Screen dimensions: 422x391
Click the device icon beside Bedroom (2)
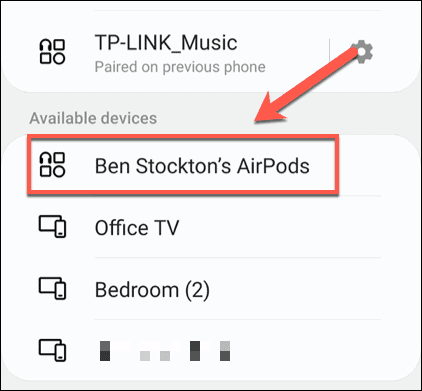[x=52, y=288]
